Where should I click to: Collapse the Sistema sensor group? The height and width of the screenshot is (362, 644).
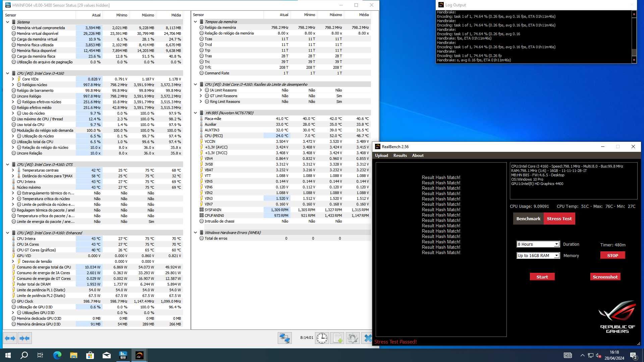tap(8, 22)
